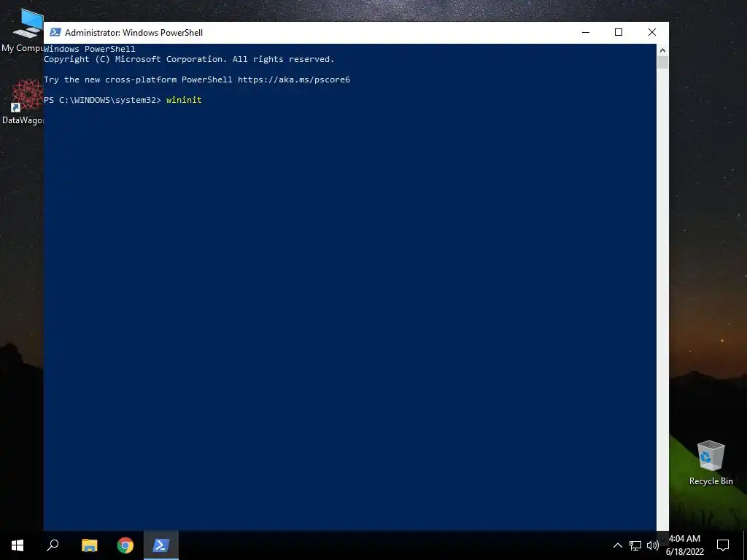
Task: Select the PowerShell taskbar button
Action: tap(161, 545)
